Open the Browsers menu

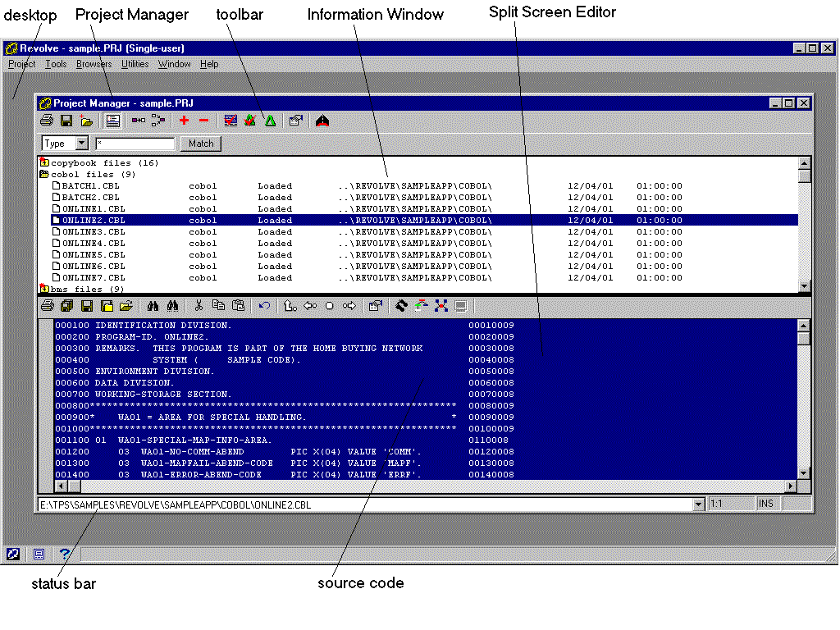[x=94, y=64]
